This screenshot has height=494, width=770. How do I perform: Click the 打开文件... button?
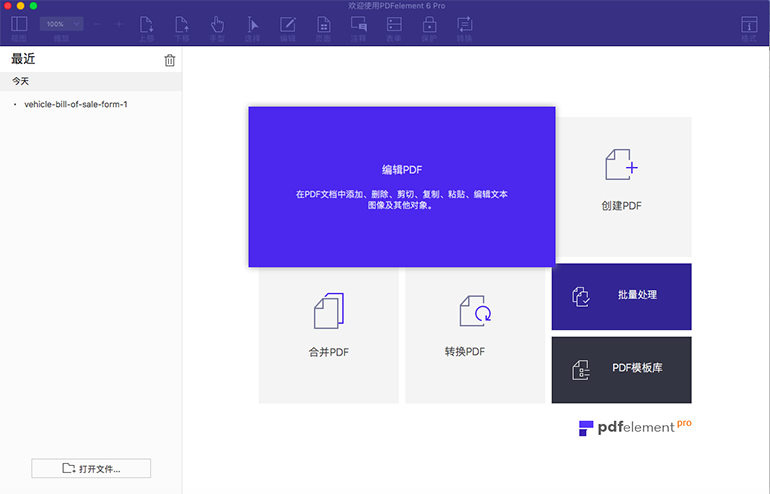click(x=91, y=468)
